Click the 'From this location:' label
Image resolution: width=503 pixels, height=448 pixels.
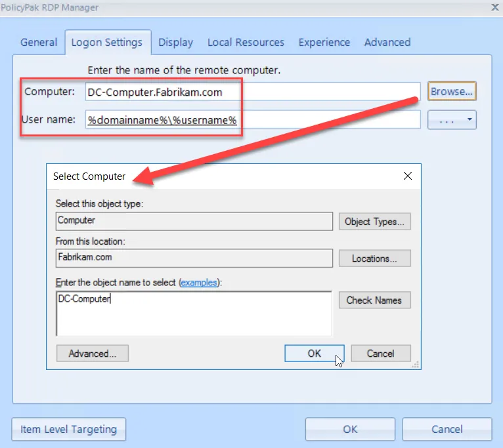(x=90, y=241)
